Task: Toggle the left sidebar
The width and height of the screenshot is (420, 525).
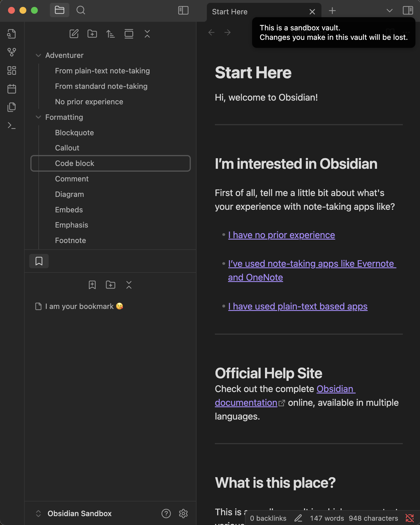Action: [x=183, y=11]
